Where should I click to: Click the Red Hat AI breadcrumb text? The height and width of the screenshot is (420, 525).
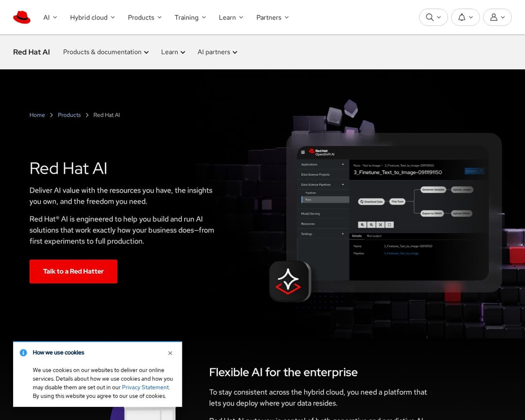point(106,115)
